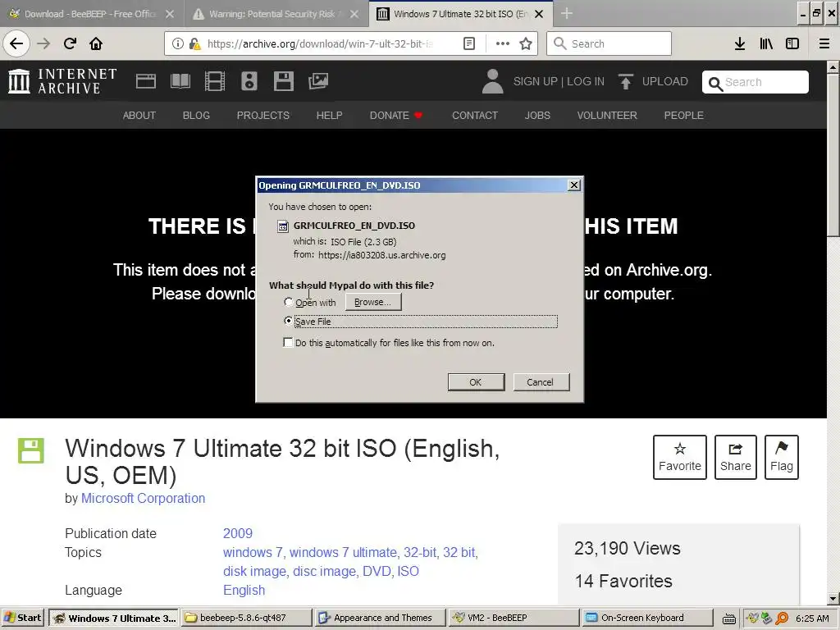The width and height of the screenshot is (840, 630).
Task: Open the windows 7 ultimate topic link
Action: (344, 552)
